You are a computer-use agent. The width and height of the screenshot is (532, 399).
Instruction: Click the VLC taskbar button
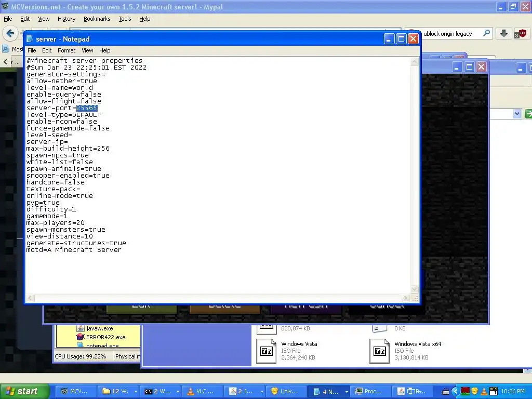(x=202, y=391)
